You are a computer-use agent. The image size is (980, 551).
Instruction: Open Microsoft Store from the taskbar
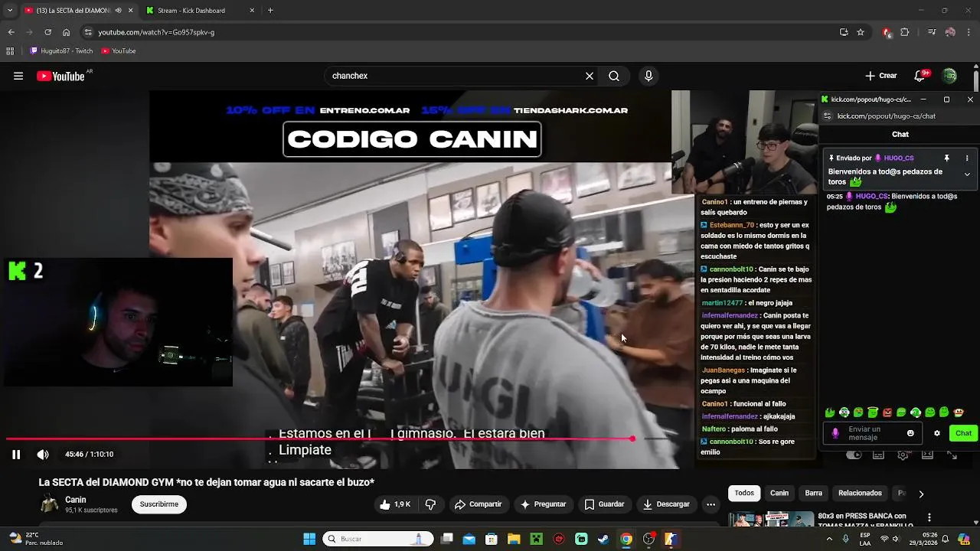click(x=492, y=539)
